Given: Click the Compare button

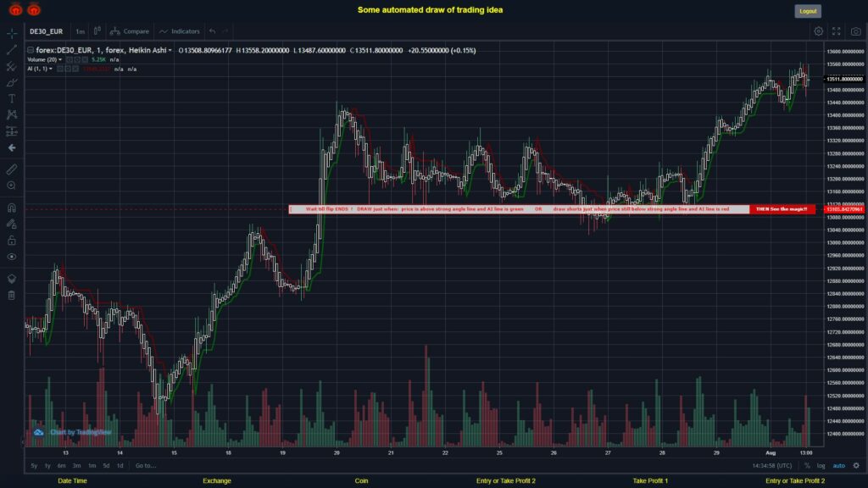Looking at the screenshot, I should [130, 31].
